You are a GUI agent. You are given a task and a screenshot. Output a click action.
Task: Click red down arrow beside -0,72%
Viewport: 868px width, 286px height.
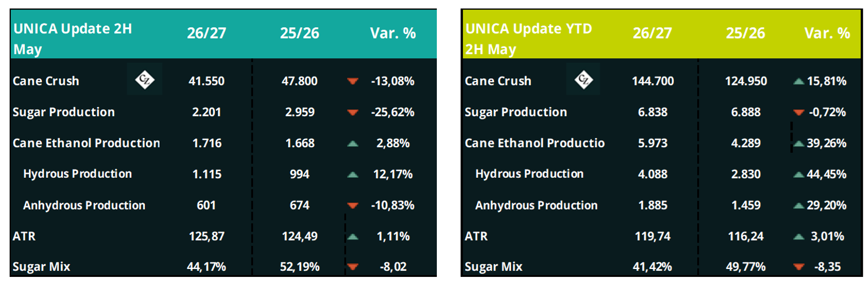[798, 113]
